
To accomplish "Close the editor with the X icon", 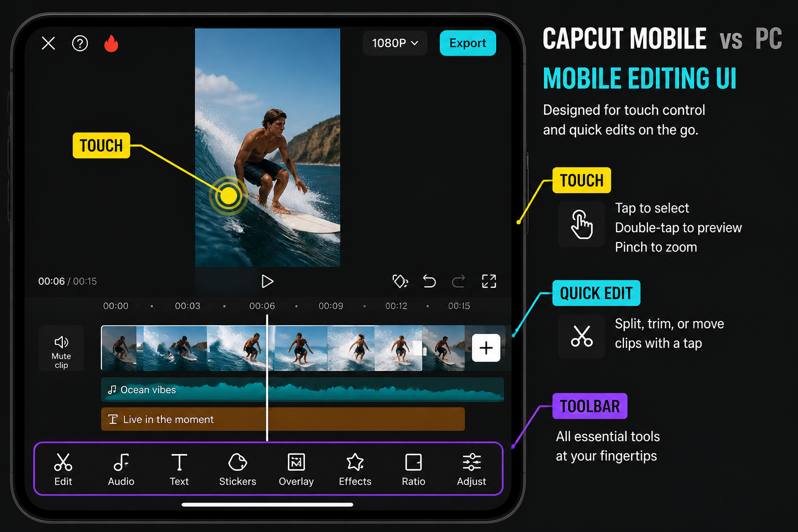I will click(x=48, y=43).
